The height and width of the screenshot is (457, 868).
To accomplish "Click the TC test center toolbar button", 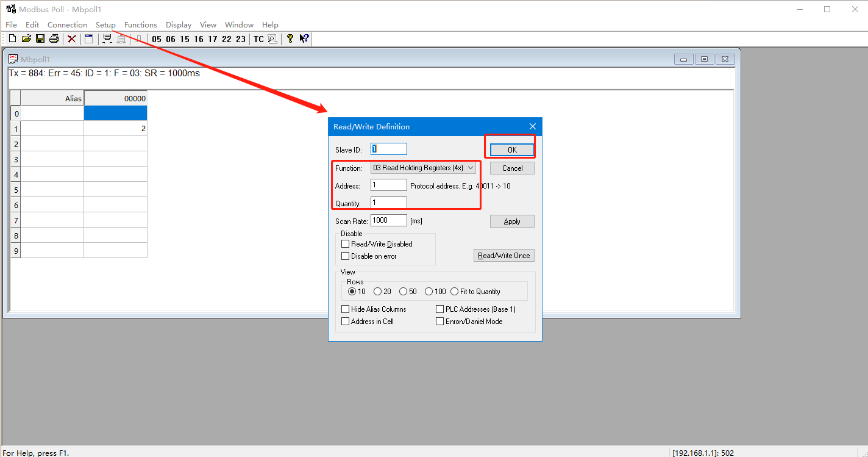I will pyautogui.click(x=258, y=39).
